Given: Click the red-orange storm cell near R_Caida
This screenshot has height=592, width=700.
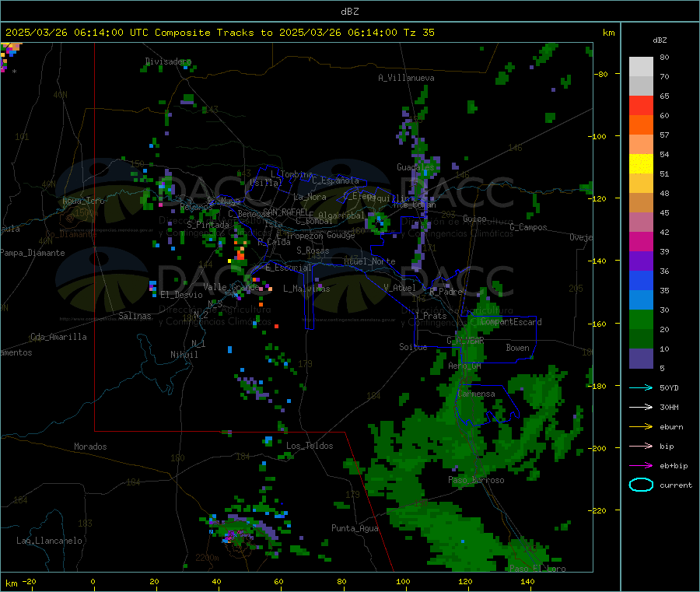Looking at the screenshot, I should pyautogui.click(x=240, y=254).
